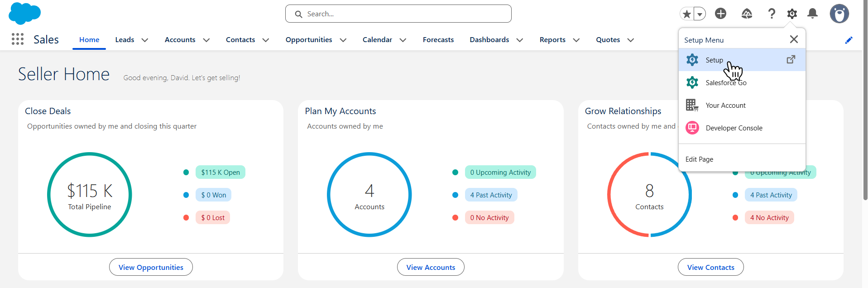Click the Salesforce cloud logo
Image resolution: width=868 pixels, height=288 pixels.
coord(24,13)
